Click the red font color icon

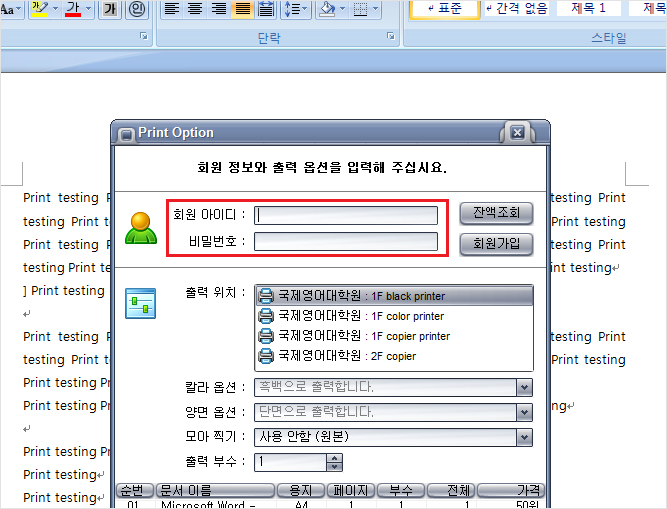[73, 9]
